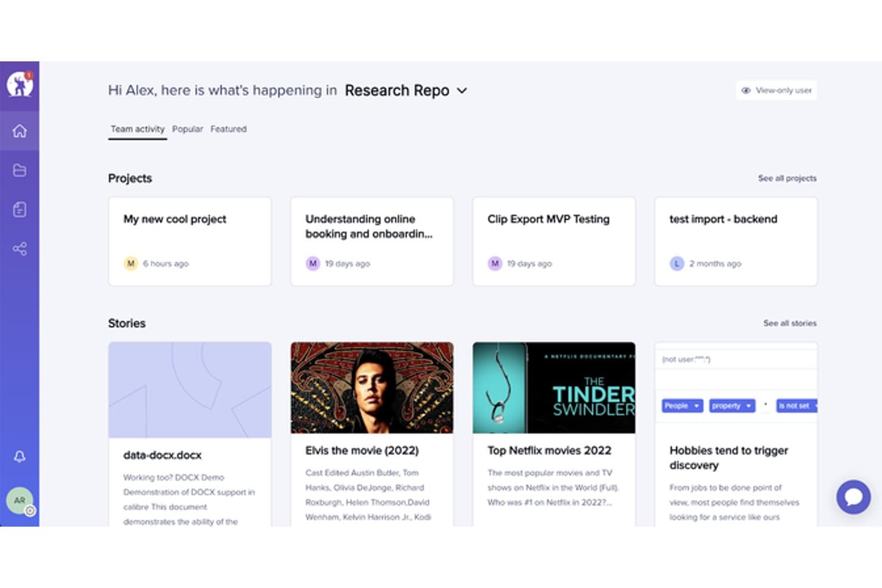Open the Tinder Swindler story thumbnail

pyautogui.click(x=554, y=387)
